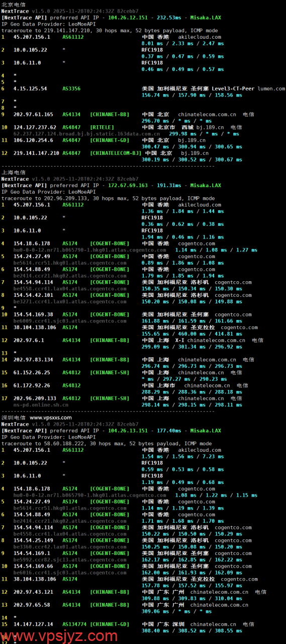Select the heading text "深圳电信"

point(14,418)
